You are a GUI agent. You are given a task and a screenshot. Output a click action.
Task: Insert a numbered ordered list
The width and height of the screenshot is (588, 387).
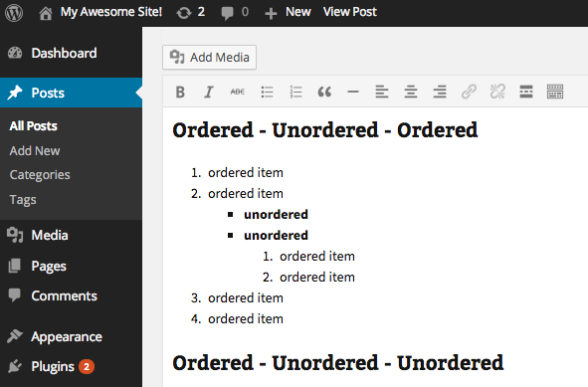coord(295,92)
